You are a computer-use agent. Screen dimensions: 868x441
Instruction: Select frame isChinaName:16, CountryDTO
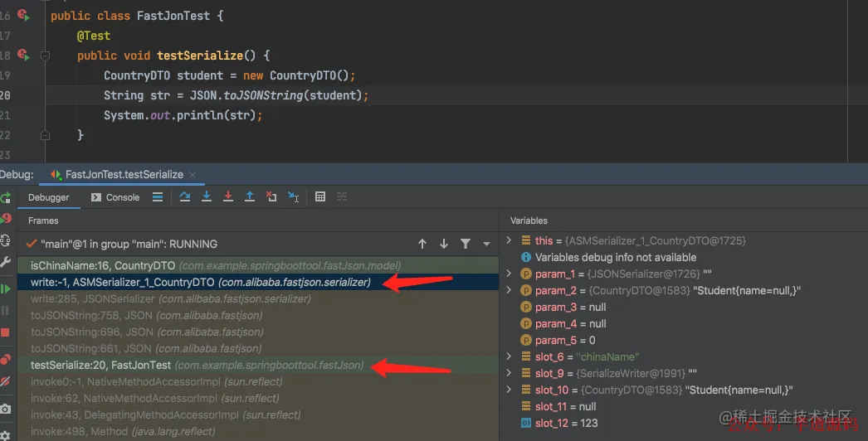(258, 265)
